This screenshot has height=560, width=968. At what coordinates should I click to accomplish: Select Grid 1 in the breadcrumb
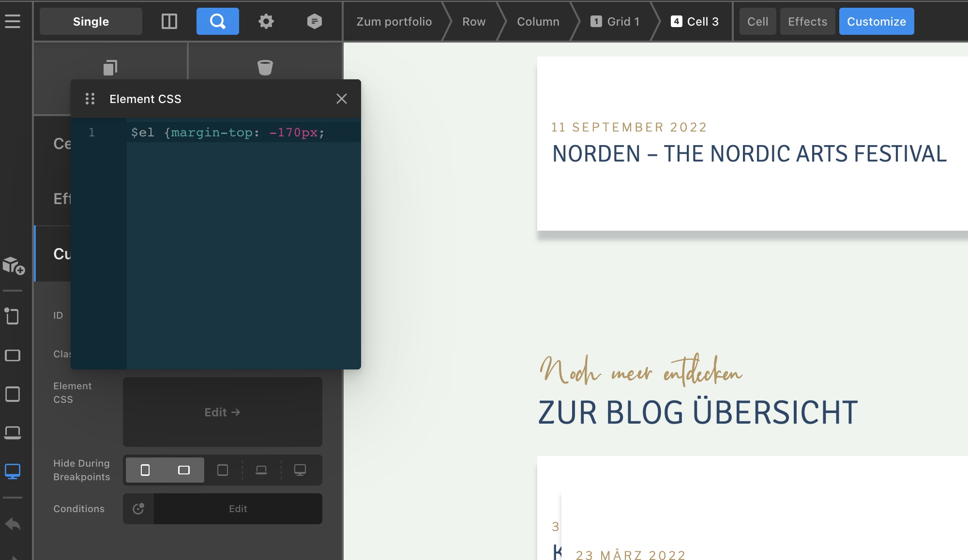(x=616, y=21)
